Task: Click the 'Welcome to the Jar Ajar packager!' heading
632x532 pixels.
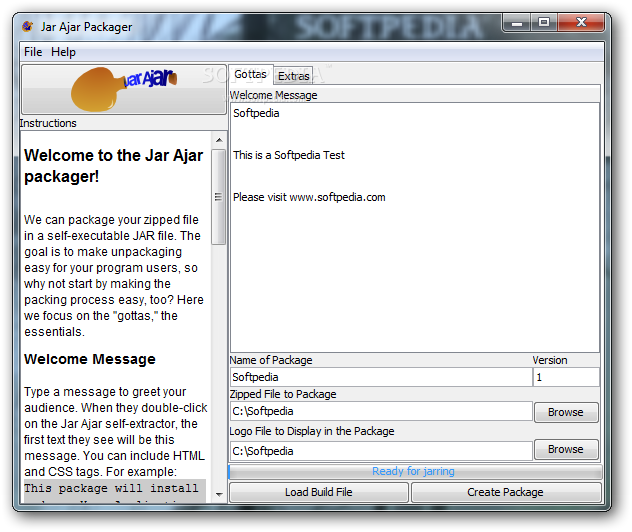Action: tap(114, 166)
